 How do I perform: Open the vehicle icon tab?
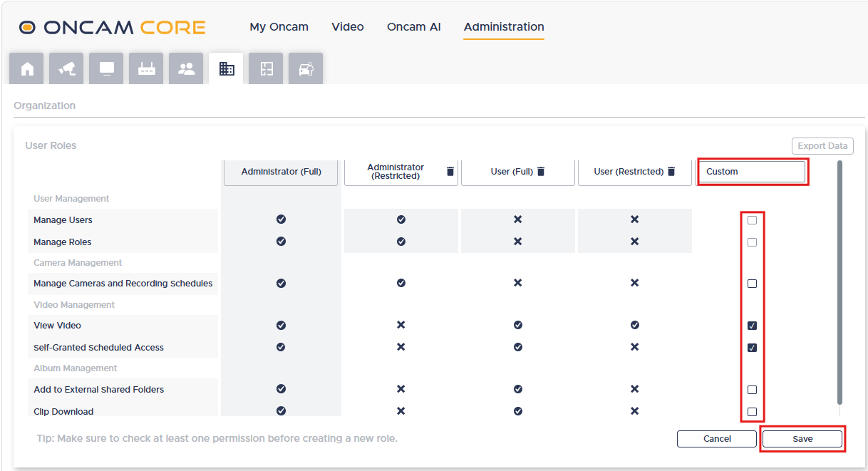[306, 68]
